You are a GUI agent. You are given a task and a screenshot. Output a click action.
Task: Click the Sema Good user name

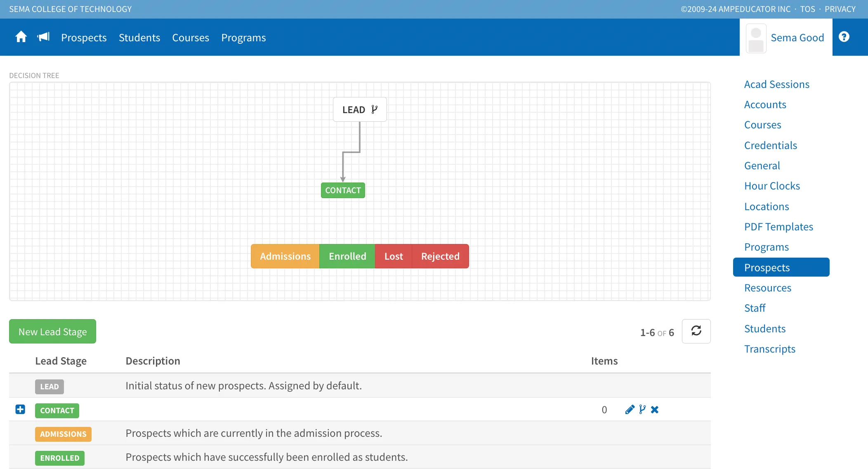797,38
